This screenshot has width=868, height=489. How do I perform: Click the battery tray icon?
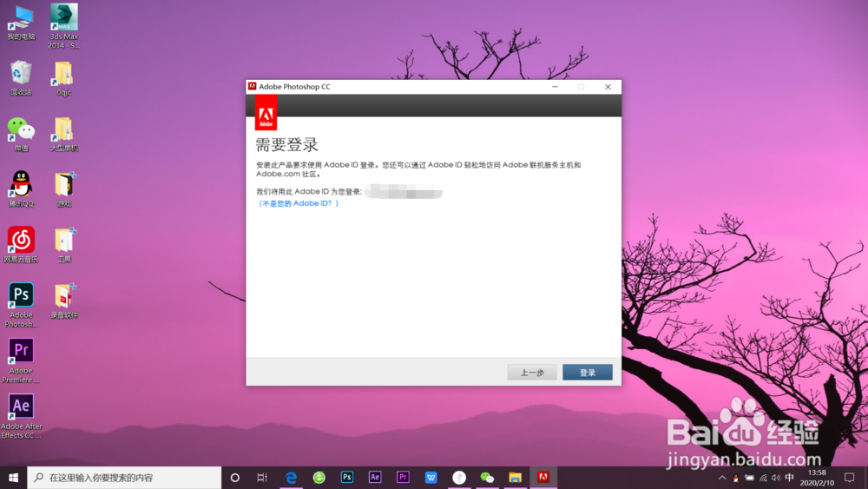click(749, 478)
